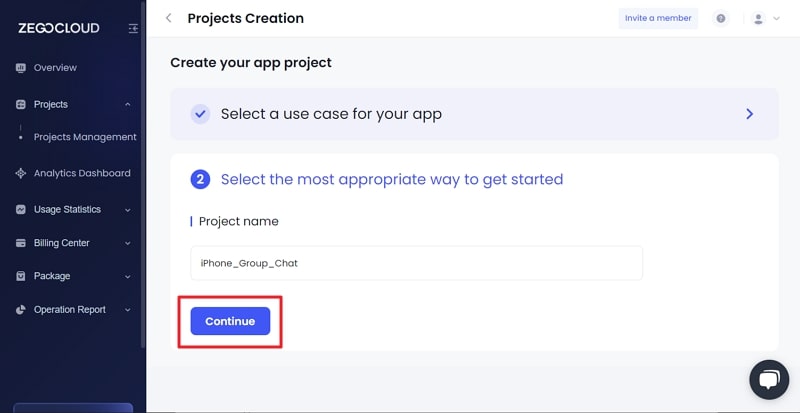The width and height of the screenshot is (800, 413).
Task: Open the account dropdown arrow
Action: (x=777, y=18)
